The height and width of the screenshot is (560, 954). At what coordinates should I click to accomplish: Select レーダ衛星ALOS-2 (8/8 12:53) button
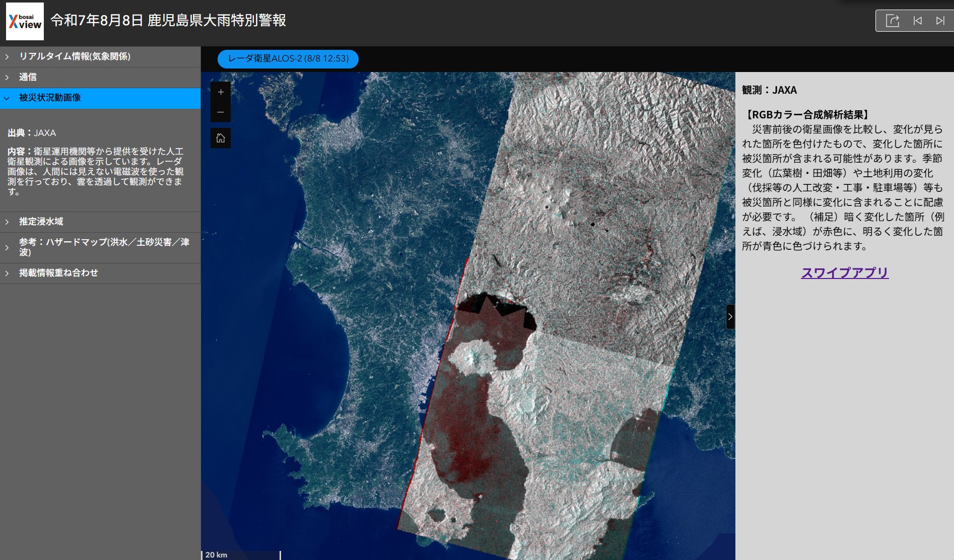click(x=288, y=59)
